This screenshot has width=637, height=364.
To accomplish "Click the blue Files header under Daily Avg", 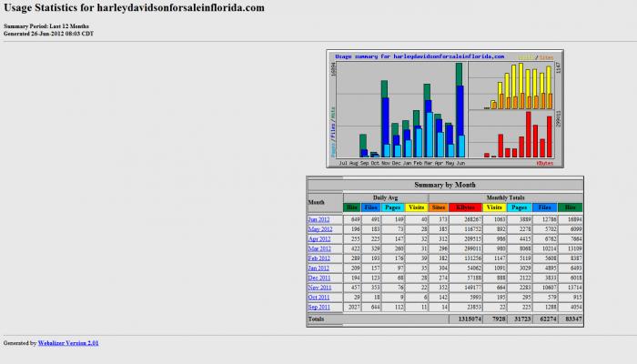I will coord(370,207).
